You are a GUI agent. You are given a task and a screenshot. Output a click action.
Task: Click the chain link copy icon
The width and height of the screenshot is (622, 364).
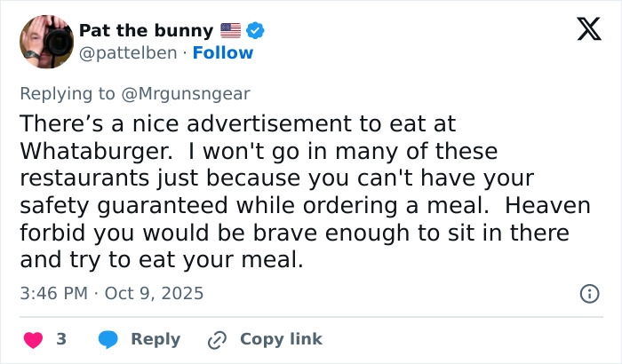(217, 339)
